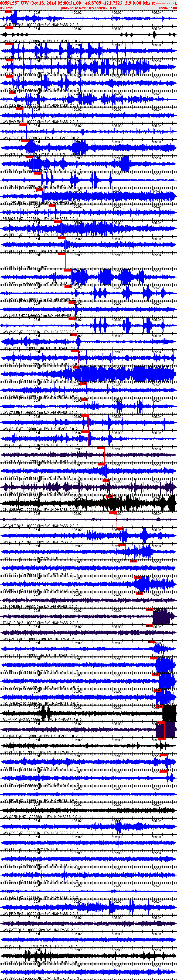Select the "UW GBL EHZ" station label
The height and width of the screenshot is (980, 177).
tap(13, 429)
